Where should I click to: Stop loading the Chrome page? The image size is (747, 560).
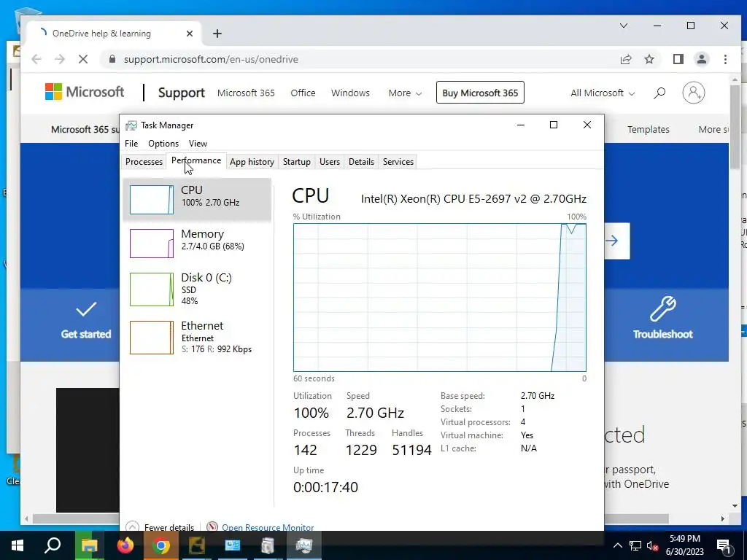tap(83, 59)
